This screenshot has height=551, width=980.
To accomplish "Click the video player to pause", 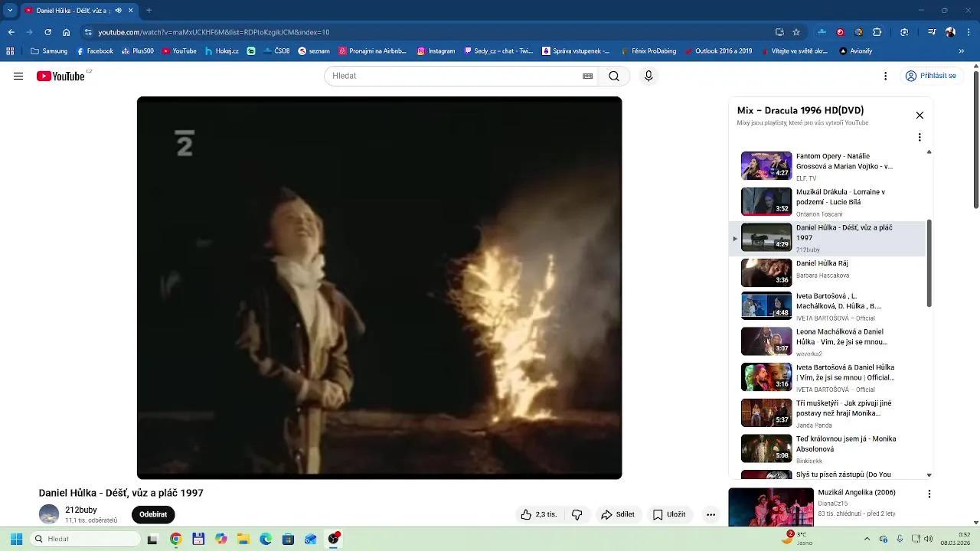I will [x=379, y=288].
